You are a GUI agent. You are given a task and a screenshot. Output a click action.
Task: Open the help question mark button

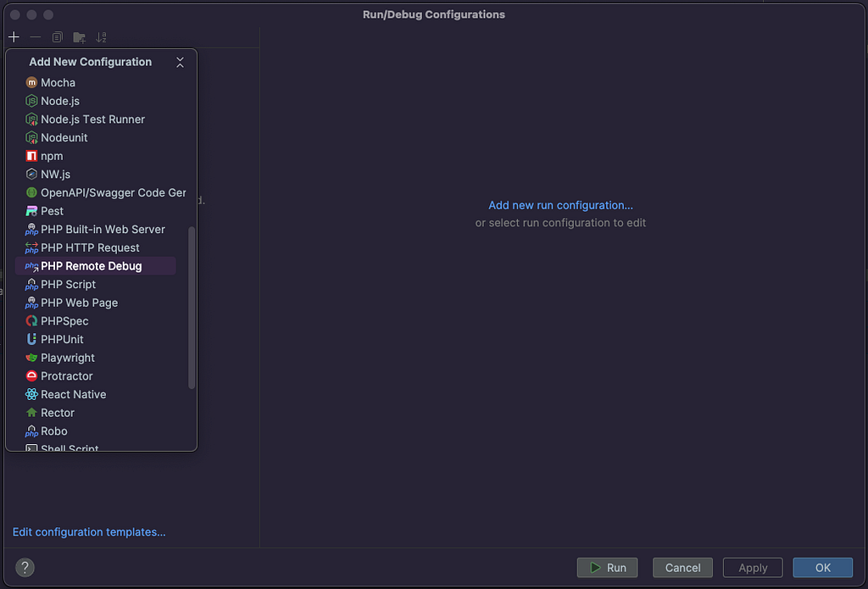click(25, 568)
